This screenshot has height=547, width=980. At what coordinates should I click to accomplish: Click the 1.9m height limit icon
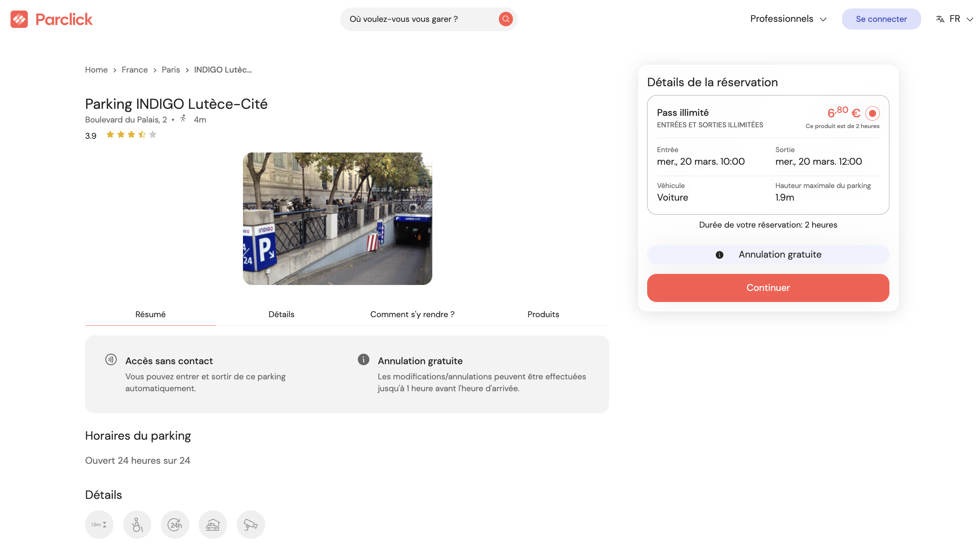[x=99, y=524]
